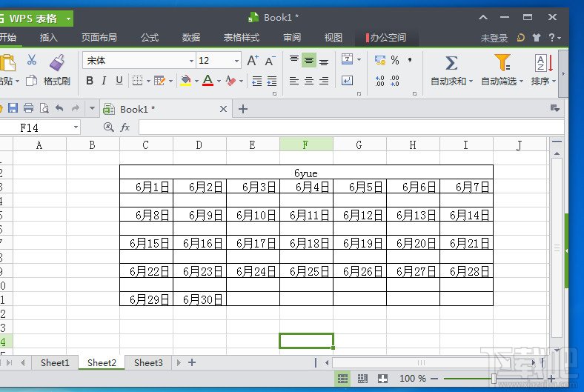This screenshot has width=584, height=392.
Task: Increase font size with A+ icon
Action: tap(253, 60)
